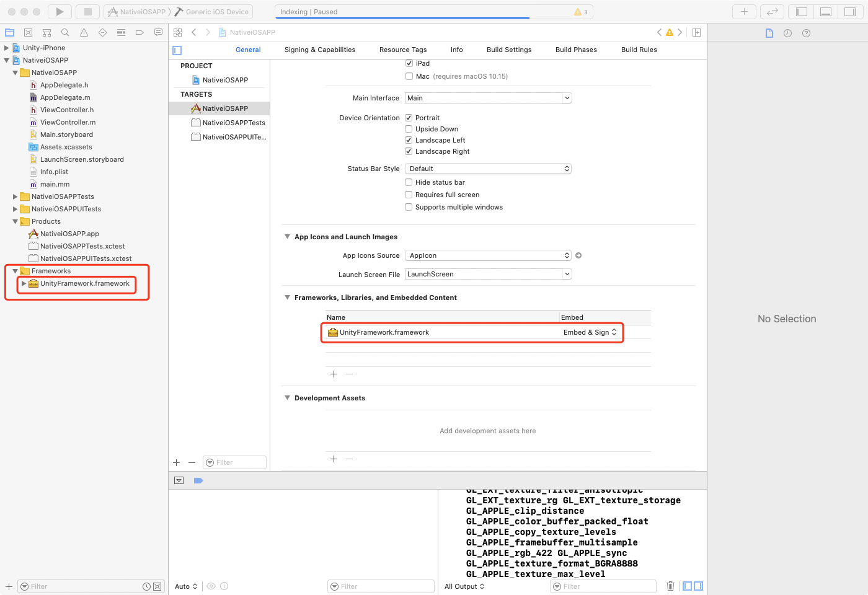Expand UnityFramework.framework in navigator

pos(24,283)
